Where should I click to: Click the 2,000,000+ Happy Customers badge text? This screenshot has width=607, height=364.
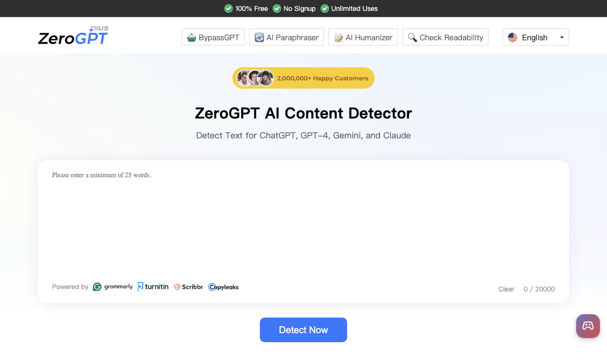pyautogui.click(x=322, y=78)
